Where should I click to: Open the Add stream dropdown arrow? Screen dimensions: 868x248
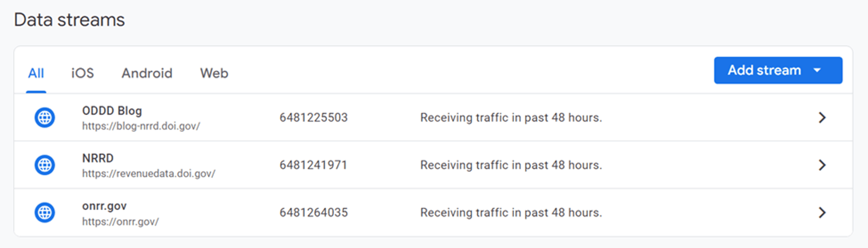tap(817, 70)
